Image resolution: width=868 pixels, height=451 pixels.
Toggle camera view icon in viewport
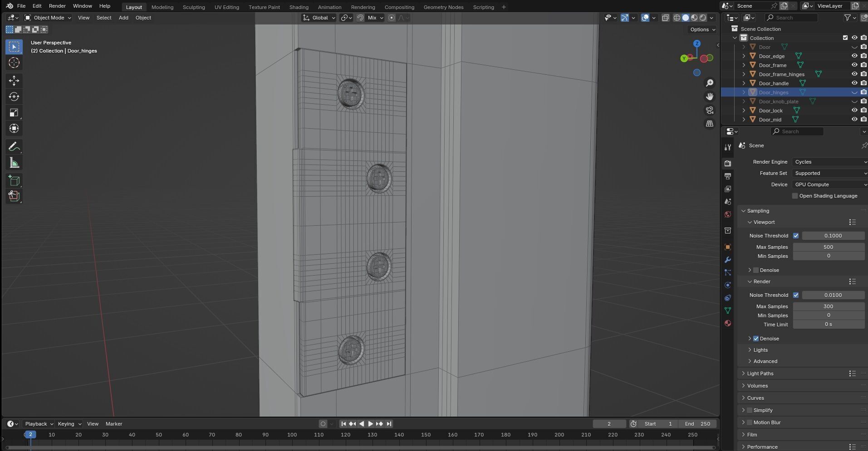710,110
